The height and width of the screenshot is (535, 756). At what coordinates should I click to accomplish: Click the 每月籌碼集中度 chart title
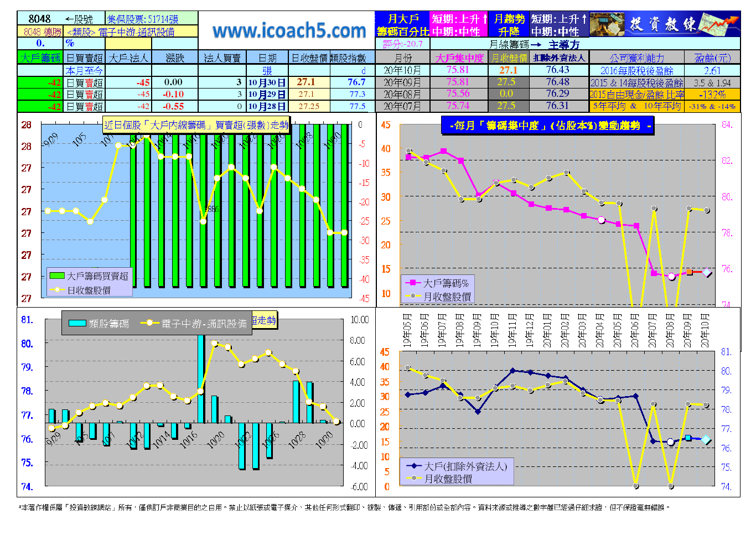548,126
